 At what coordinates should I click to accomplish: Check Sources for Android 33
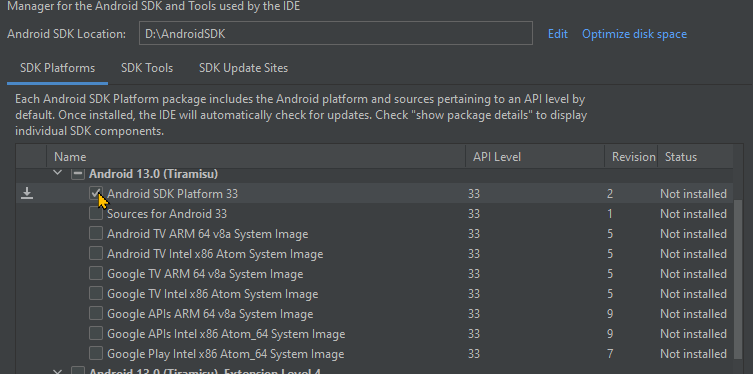96,214
